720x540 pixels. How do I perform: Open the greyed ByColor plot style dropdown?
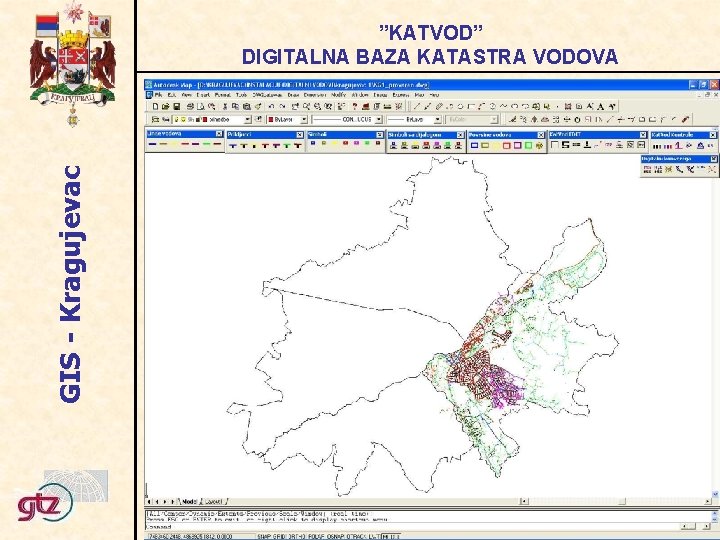pyautogui.click(x=494, y=119)
